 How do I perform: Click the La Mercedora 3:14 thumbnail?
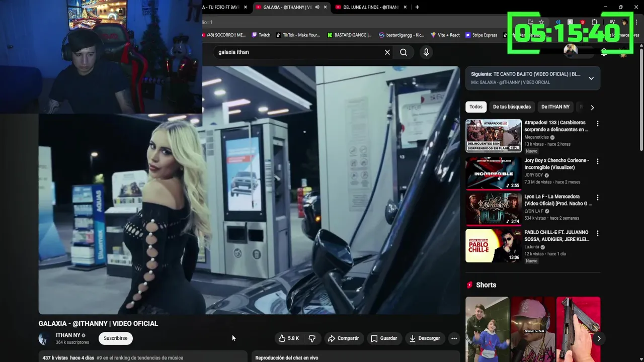tap(494, 209)
